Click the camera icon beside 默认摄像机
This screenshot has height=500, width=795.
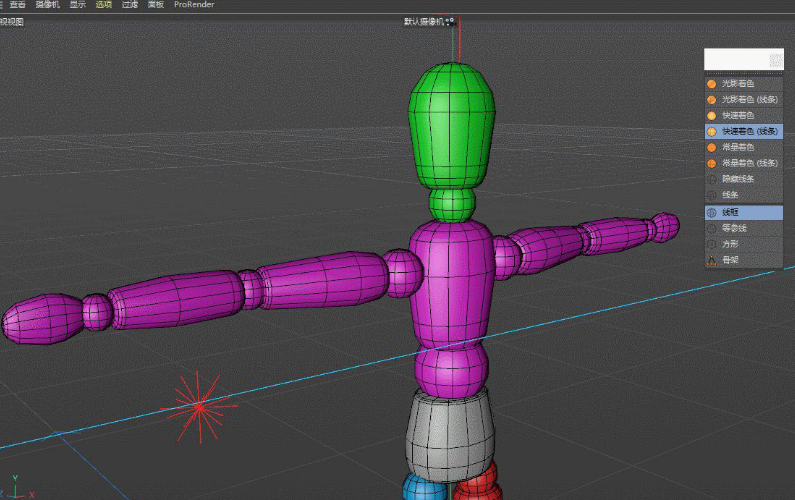450,21
